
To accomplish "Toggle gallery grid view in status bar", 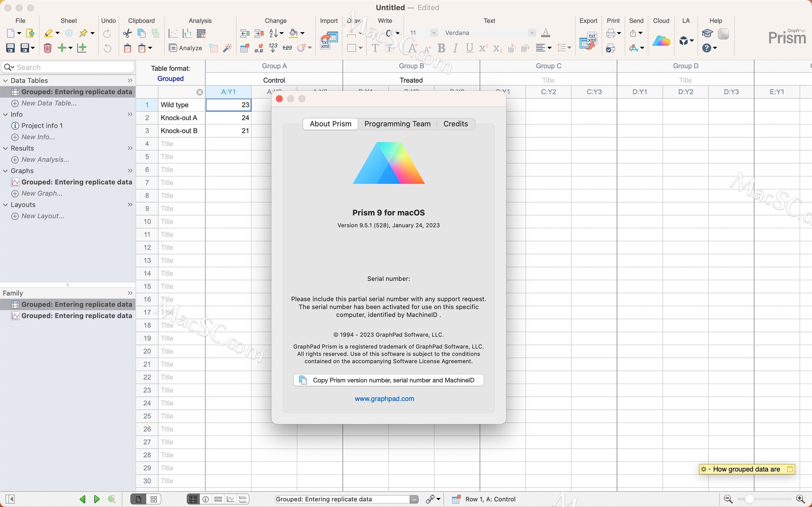I will point(154,499).
